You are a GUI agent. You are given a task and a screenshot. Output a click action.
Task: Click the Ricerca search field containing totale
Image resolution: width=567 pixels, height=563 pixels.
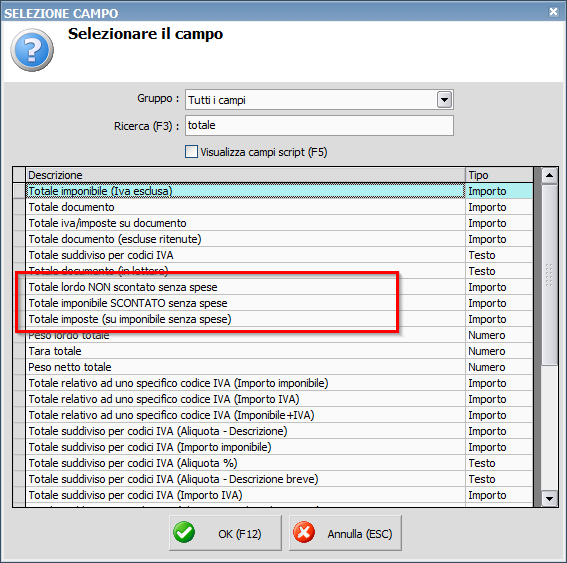319,125
